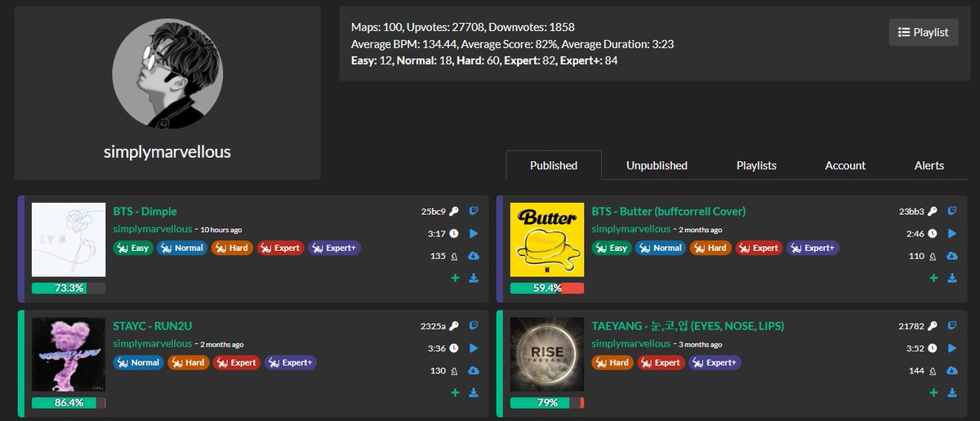
Task: Open the Alerts tab
Action: coord(929,165)
